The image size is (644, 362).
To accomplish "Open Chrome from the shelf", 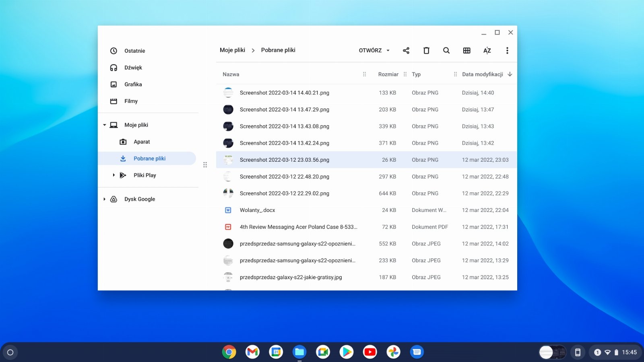I will pyautogui.click(x=229, y=352).
